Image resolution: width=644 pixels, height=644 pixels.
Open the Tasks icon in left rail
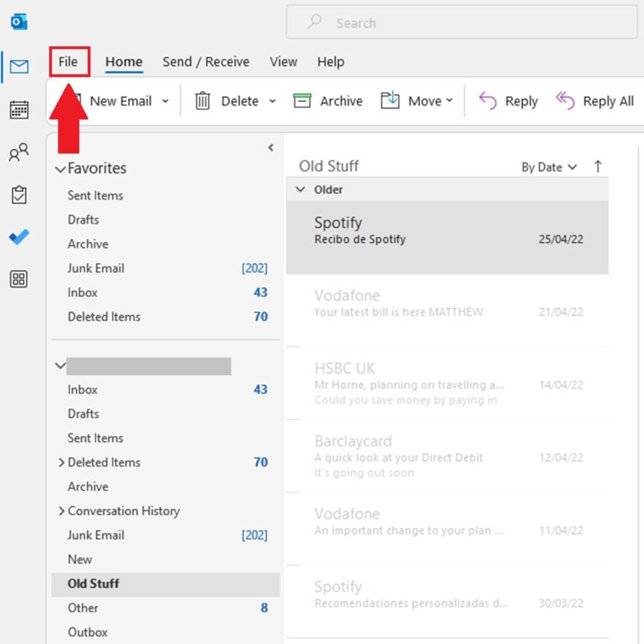pos(18,195)
